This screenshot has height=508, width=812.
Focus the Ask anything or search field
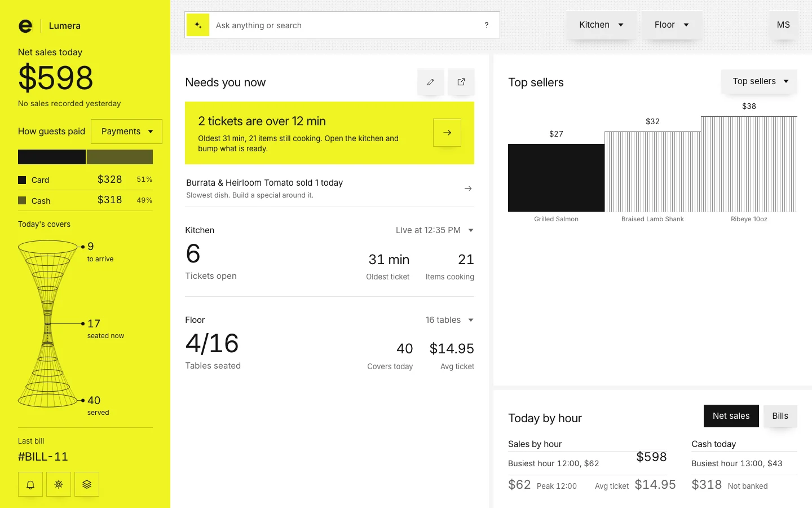(x=342, y=25)
